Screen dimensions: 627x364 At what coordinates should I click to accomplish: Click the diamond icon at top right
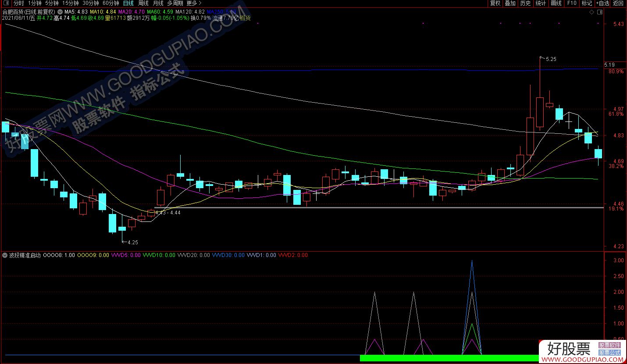point(592,12)
